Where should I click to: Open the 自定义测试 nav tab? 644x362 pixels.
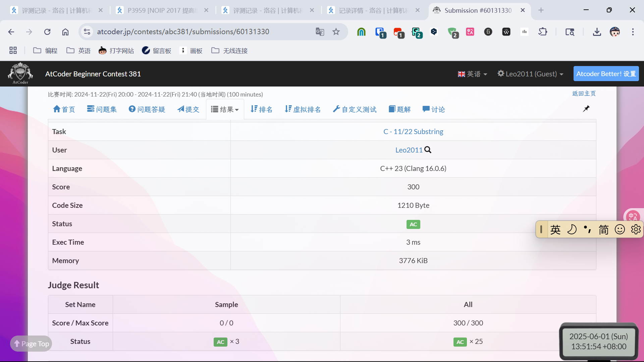355,109
